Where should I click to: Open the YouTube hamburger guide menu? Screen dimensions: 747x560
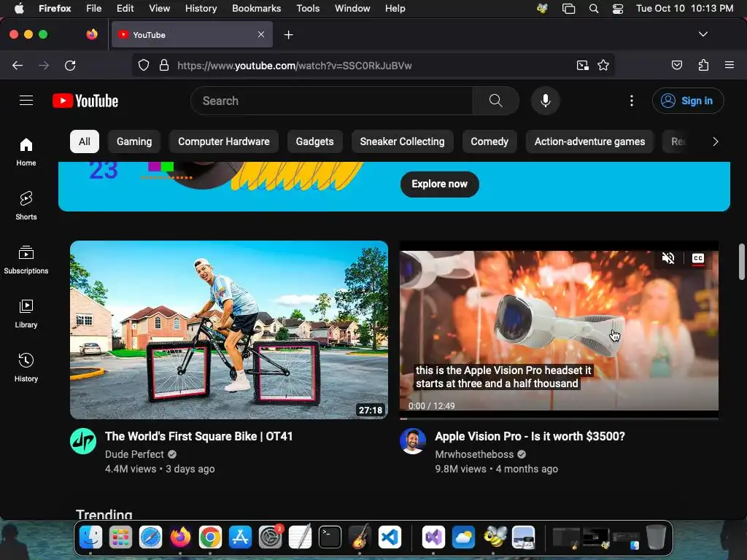click(26, 101)
